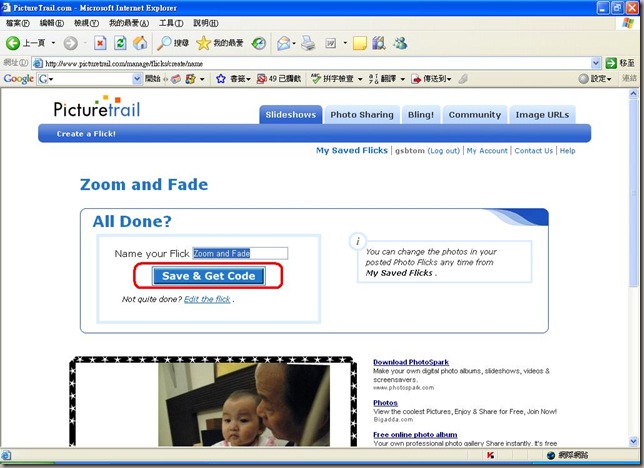
Task: Open the Tools menu
Action: (171, 23)
